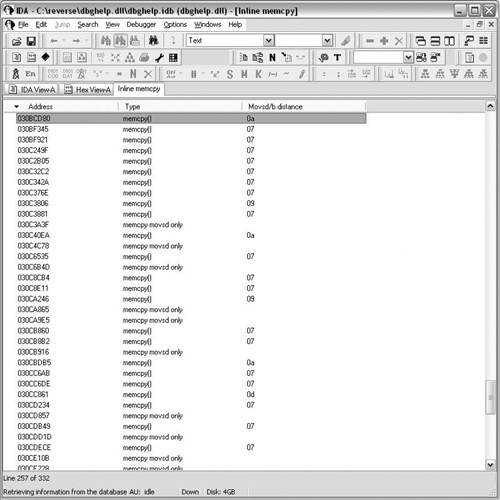Click the X delete icon beside plus icon
Image resolution: width=500 pixels, height=500 pixels.
coord(399,41)
